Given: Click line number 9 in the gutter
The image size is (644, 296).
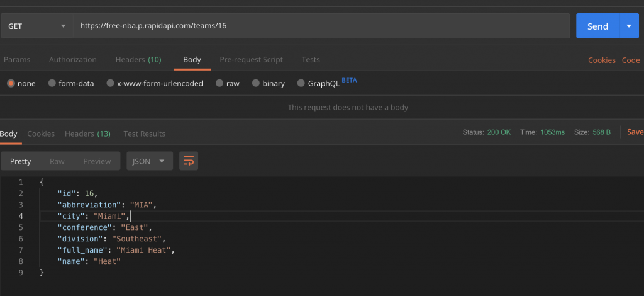Looking at the screenshot, I should [21, 272].
